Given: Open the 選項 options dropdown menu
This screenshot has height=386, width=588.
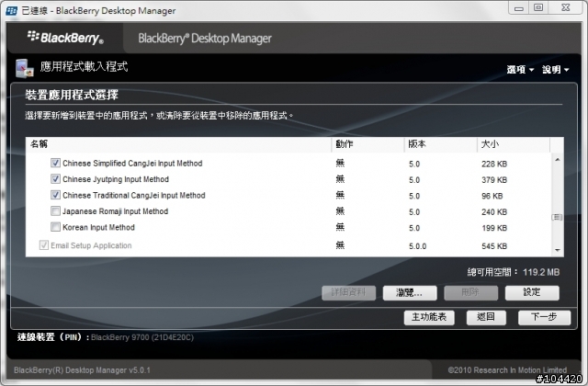Looking at the screenshot, I should pos(520,70).
